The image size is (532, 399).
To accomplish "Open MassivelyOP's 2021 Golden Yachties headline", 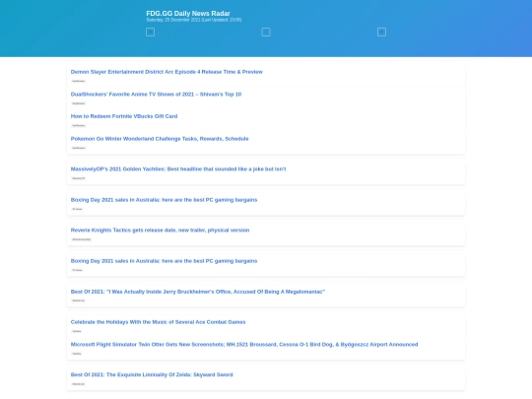I will click(x=178, y=169).
